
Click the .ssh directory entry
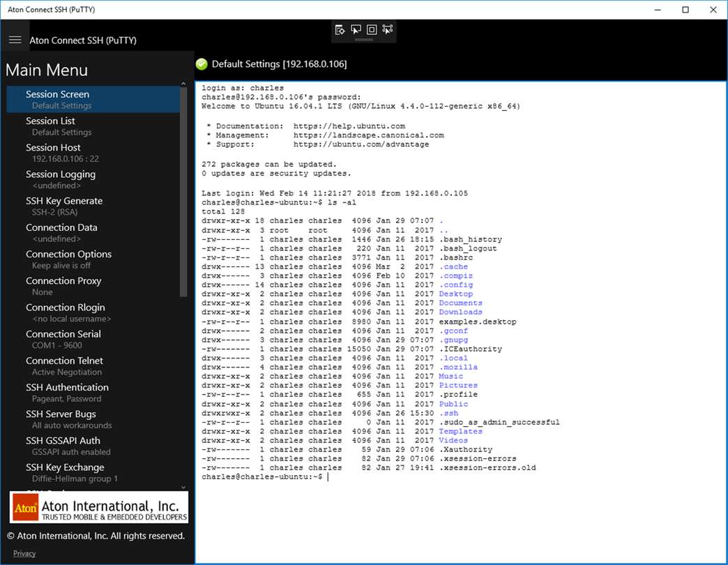(x=448, y=413)
